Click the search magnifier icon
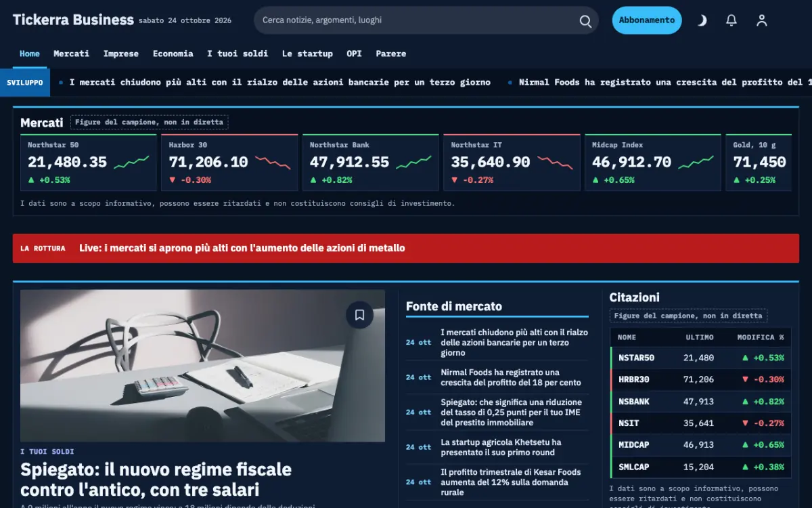812x508 pixels. tap(585, 21)
